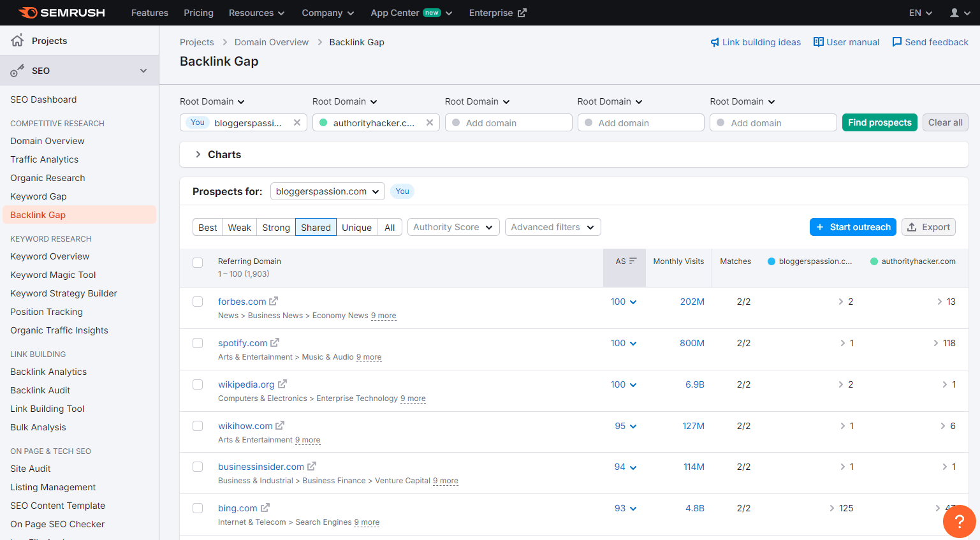980x540 pixels.
Task: Click the Add domain input field
Action: pos(508,122)
